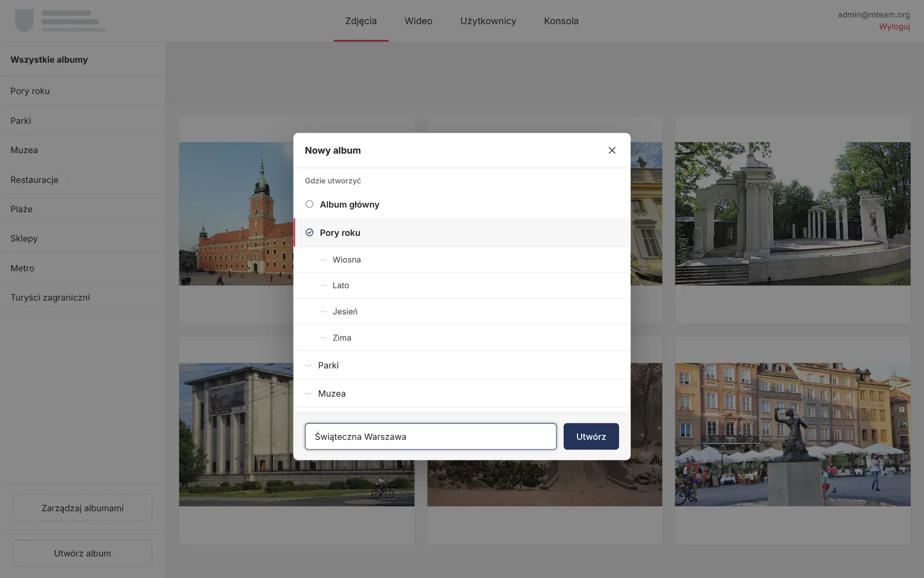Open Metro album in sidebar
The image size is (924, 578).
[82, 268]
